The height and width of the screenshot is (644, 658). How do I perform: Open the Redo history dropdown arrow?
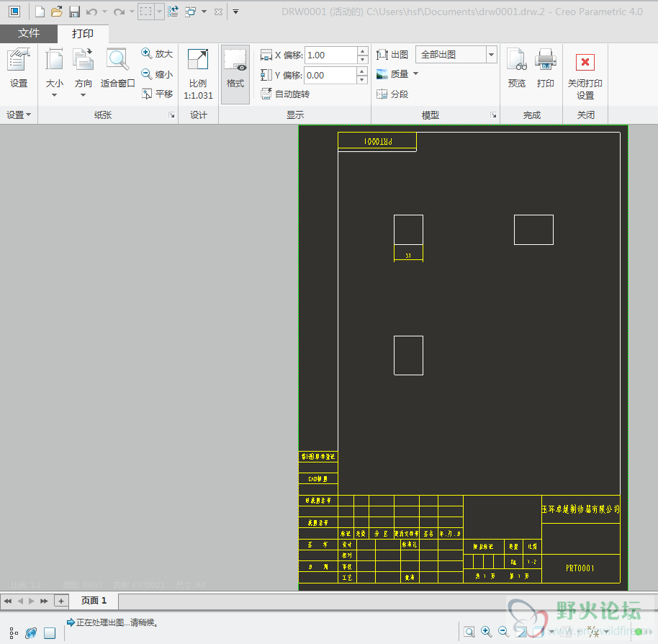(132, 12)
